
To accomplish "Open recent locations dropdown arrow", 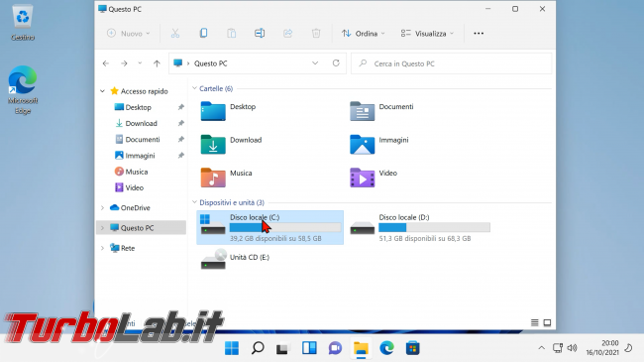I will point(140,63).
